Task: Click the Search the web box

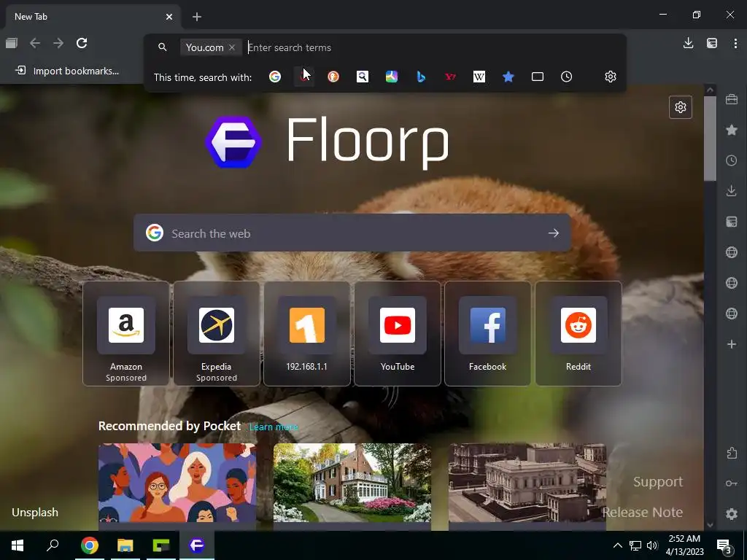Action: [352, 233]
